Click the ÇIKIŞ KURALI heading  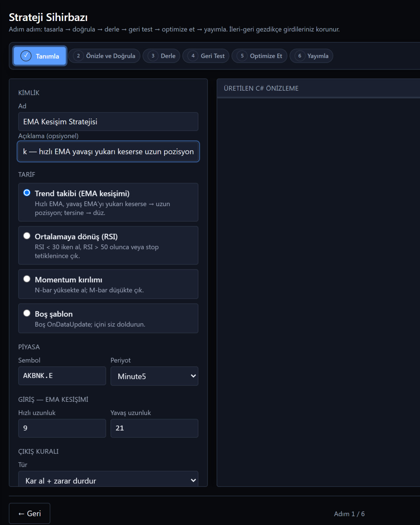(38, 451)
